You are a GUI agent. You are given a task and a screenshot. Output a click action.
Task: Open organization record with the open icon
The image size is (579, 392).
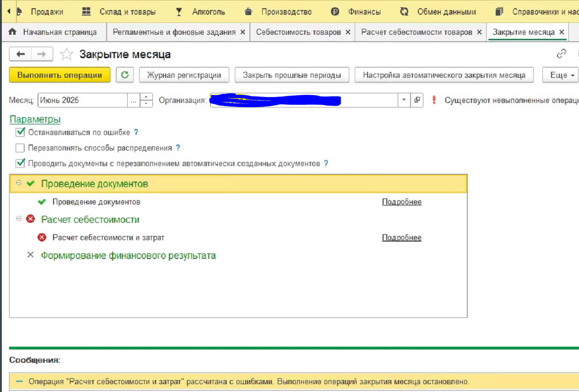pos(417,100)
